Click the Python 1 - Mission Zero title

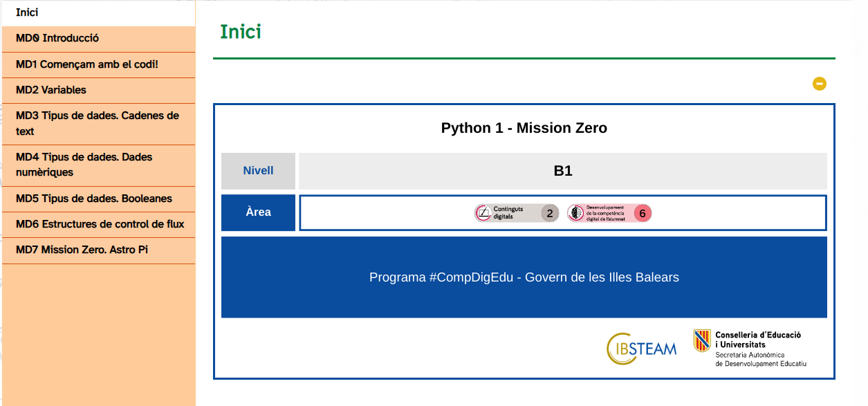(x=524, y=128)
